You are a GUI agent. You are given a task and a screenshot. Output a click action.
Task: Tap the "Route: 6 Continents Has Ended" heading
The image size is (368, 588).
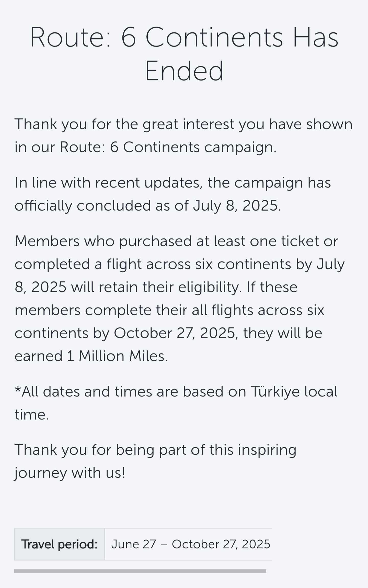coord(184,54)
